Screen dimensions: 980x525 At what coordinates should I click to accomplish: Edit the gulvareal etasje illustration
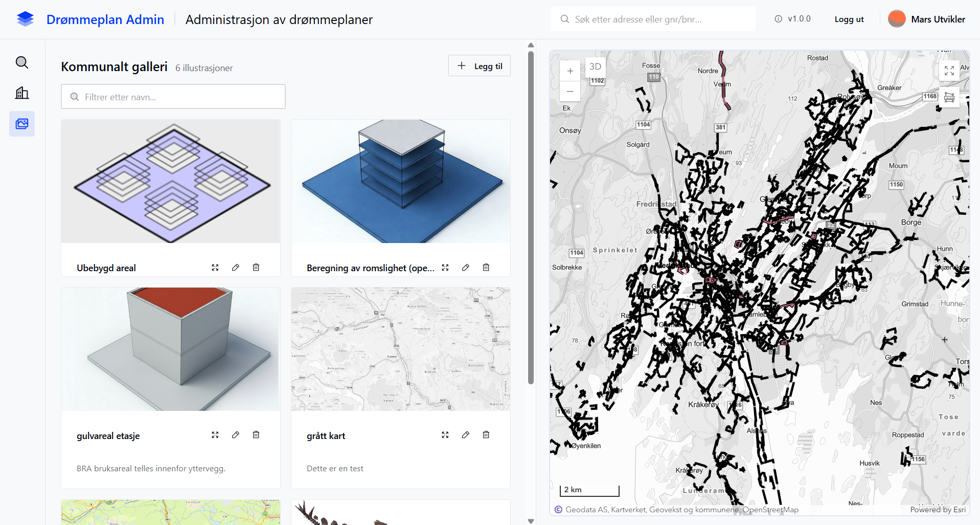point(236,435)
